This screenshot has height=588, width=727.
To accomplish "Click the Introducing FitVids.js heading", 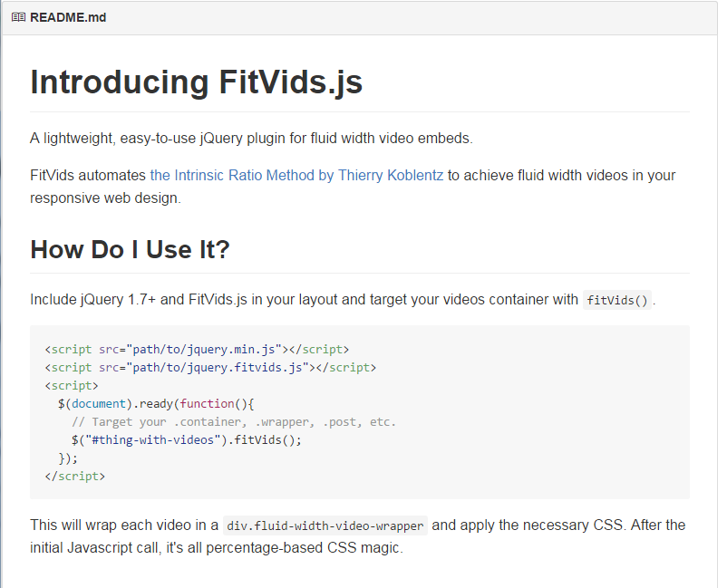I will (x=196, y=82).
